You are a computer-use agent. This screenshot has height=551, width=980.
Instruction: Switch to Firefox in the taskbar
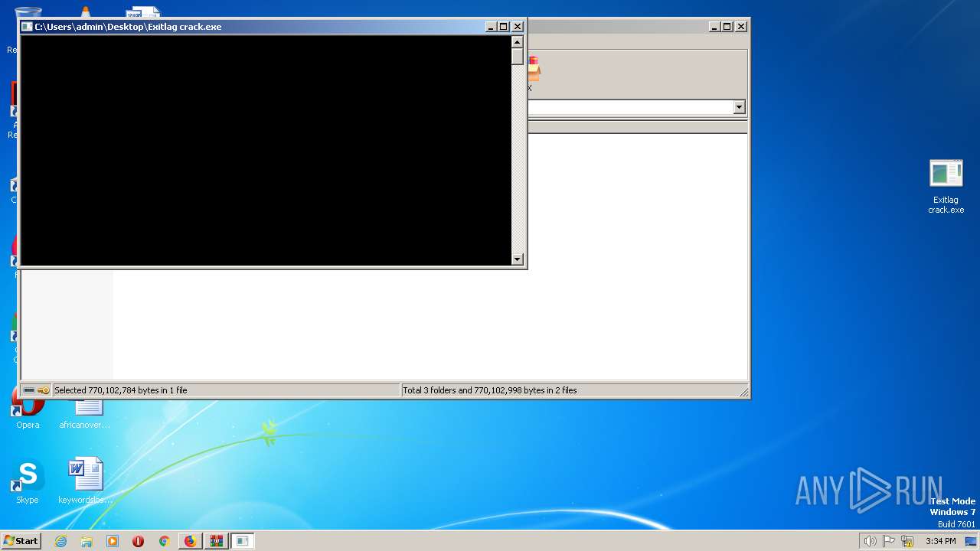point(190,541)
